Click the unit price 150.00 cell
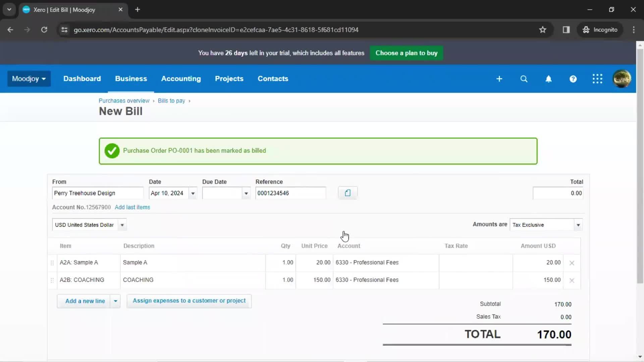Image resolution: width=644 pixels, height=362 pixels. pyautogui.click(x=314, y=280)
